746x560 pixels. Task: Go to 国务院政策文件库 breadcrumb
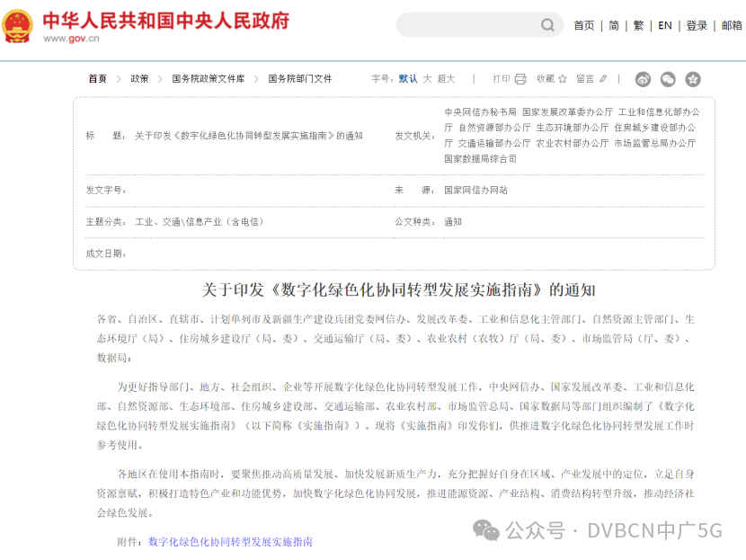tap(209, 79)
